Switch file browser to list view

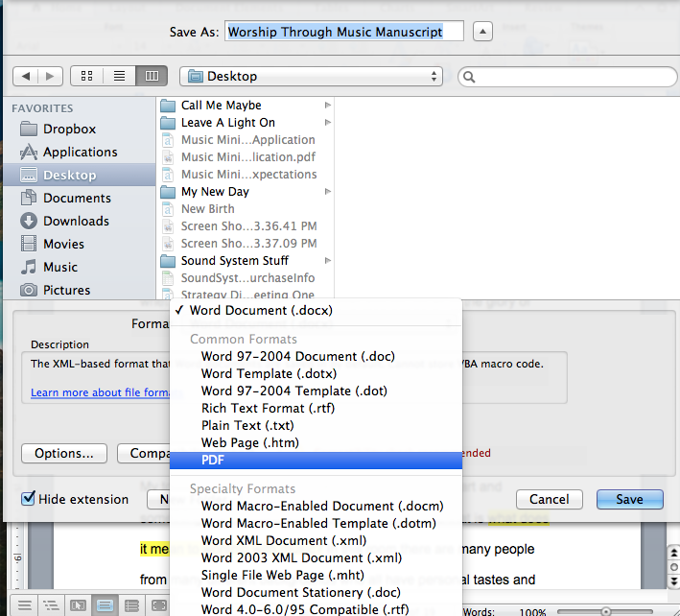click(x=119, y=76)
